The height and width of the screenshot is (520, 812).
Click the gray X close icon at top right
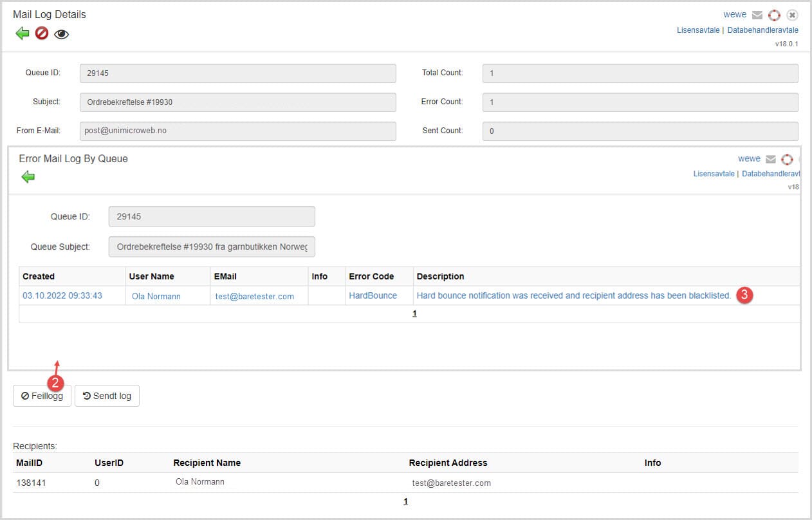click(x=792, y=15)
